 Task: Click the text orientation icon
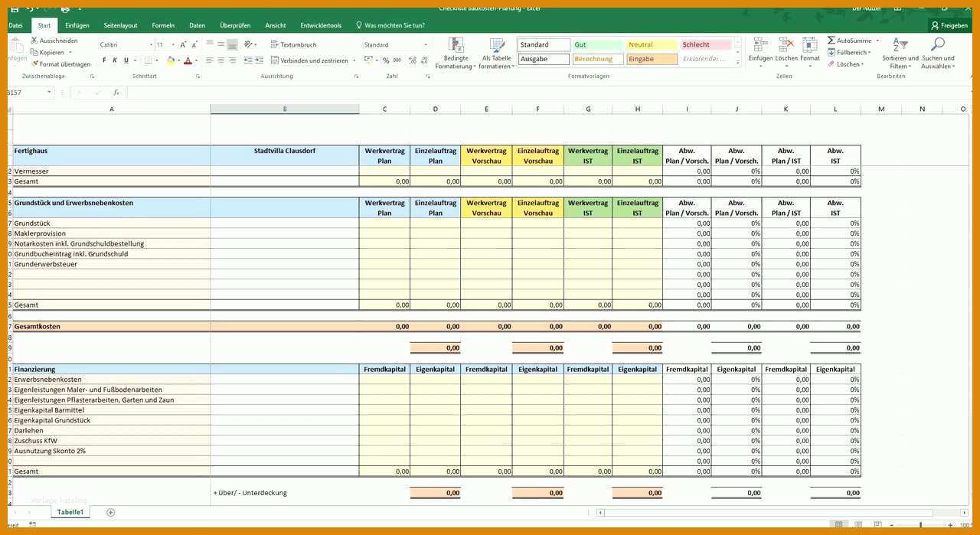click(x=249, y=44)
